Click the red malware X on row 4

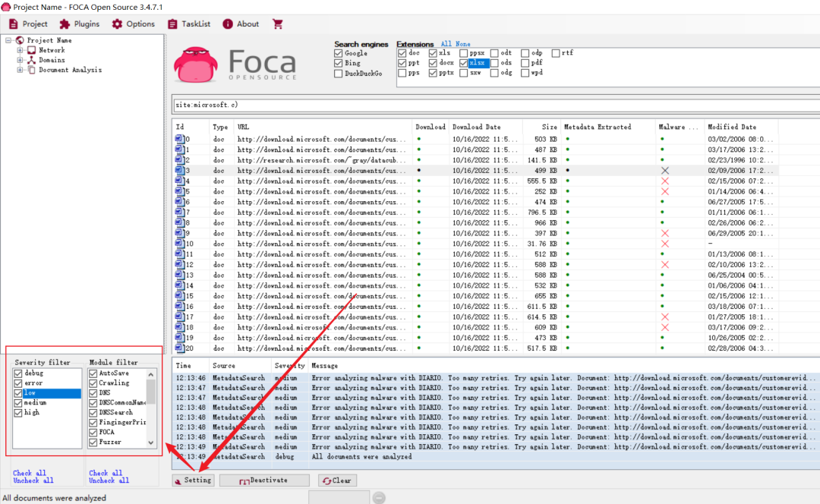pos(664,181)
